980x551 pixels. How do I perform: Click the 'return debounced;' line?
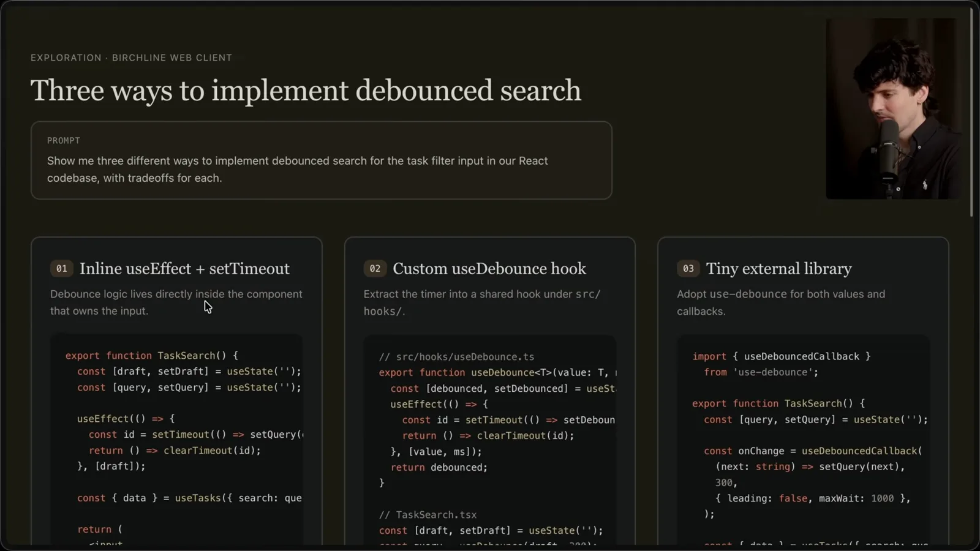(439, 467)
